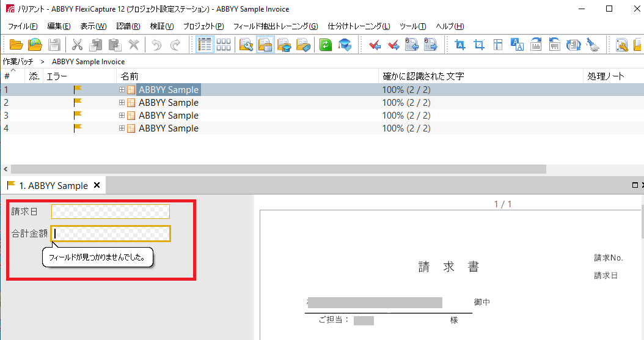Click the blue graduation cap training icon
This screenshot has width=644, height=340.
tap(345, 45)
